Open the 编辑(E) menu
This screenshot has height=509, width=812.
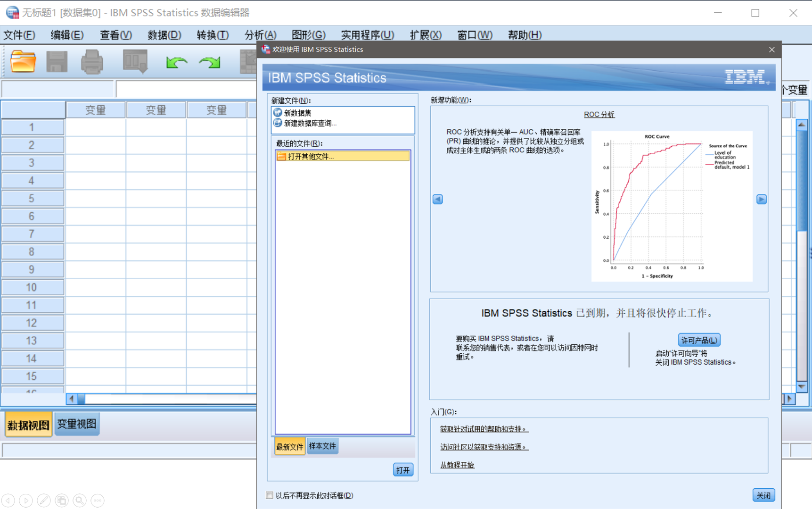coord(67,35)
